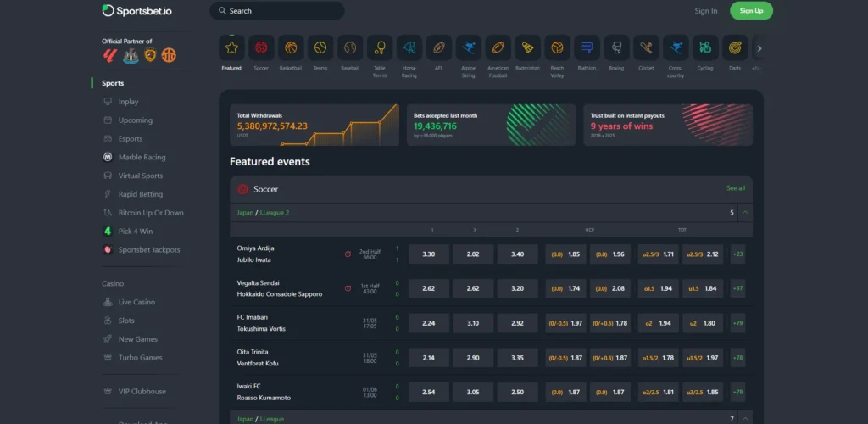Click See all for Soccer
Screen dimensions: 868x424
(736, 188)
